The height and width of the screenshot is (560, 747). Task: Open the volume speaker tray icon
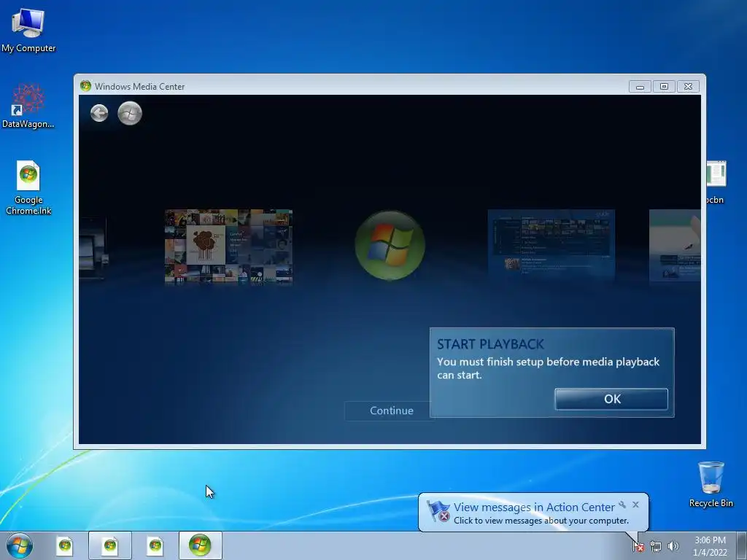click(x=673, y=546)
